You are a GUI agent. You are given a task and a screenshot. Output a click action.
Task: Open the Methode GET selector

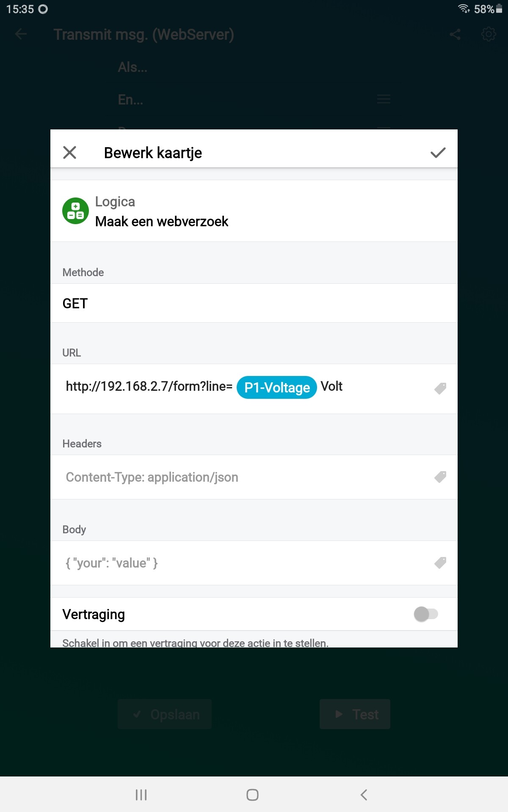254,303
